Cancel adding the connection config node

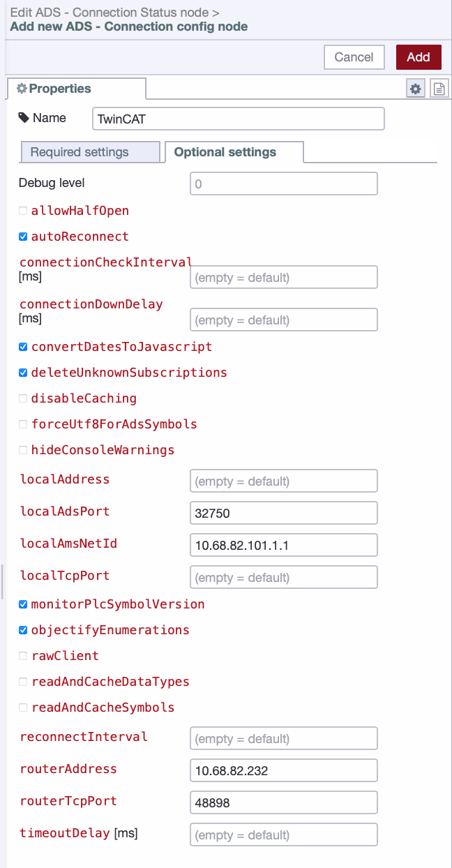point(354,57)
